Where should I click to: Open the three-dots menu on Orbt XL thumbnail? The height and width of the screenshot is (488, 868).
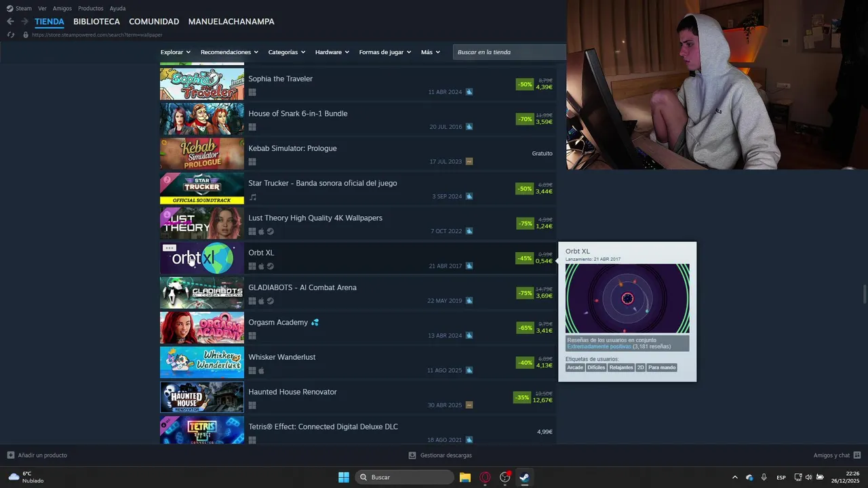pyautogui.click(x=170, y=248)
